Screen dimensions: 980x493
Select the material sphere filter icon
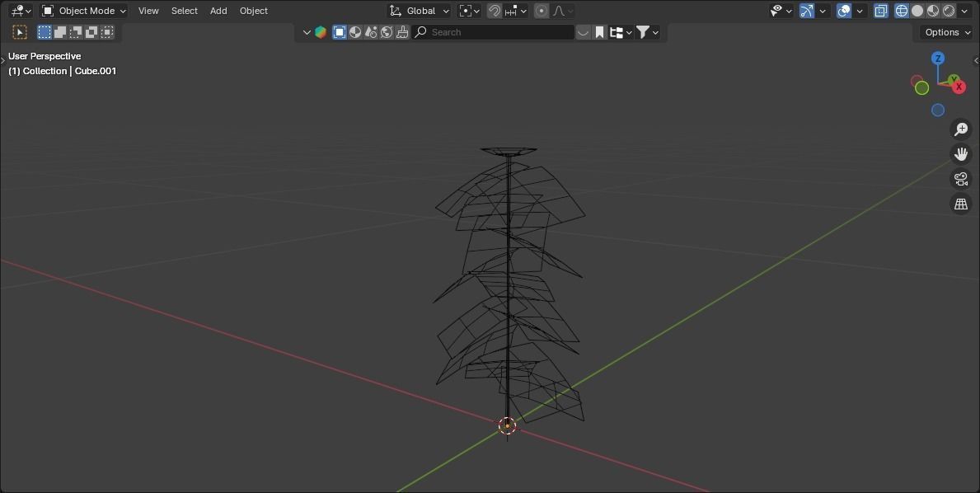355,32
